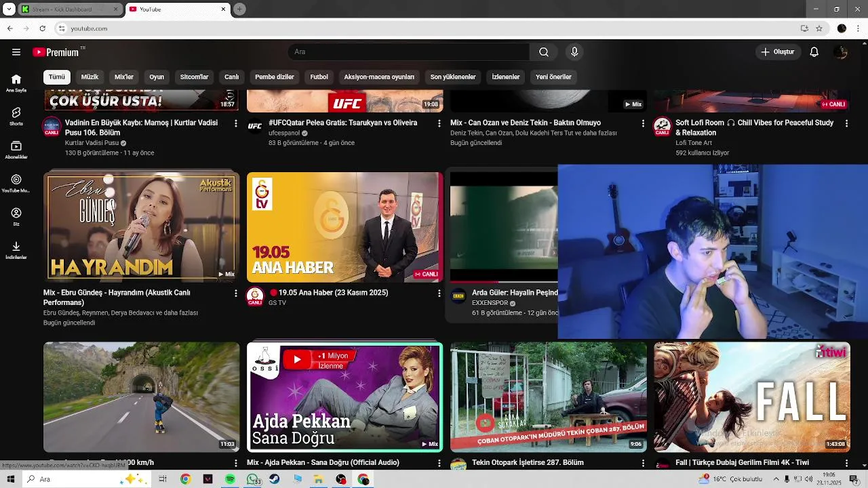Select the Tümü filter chip

tap(57, 77)
